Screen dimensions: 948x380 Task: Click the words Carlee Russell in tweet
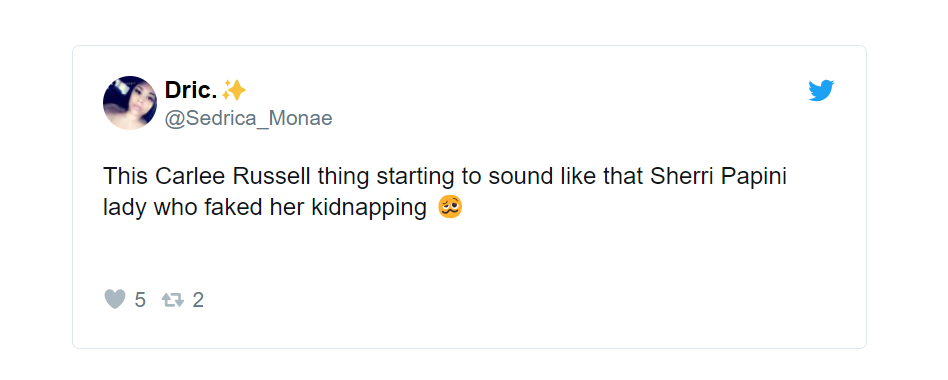pos(233,176)
